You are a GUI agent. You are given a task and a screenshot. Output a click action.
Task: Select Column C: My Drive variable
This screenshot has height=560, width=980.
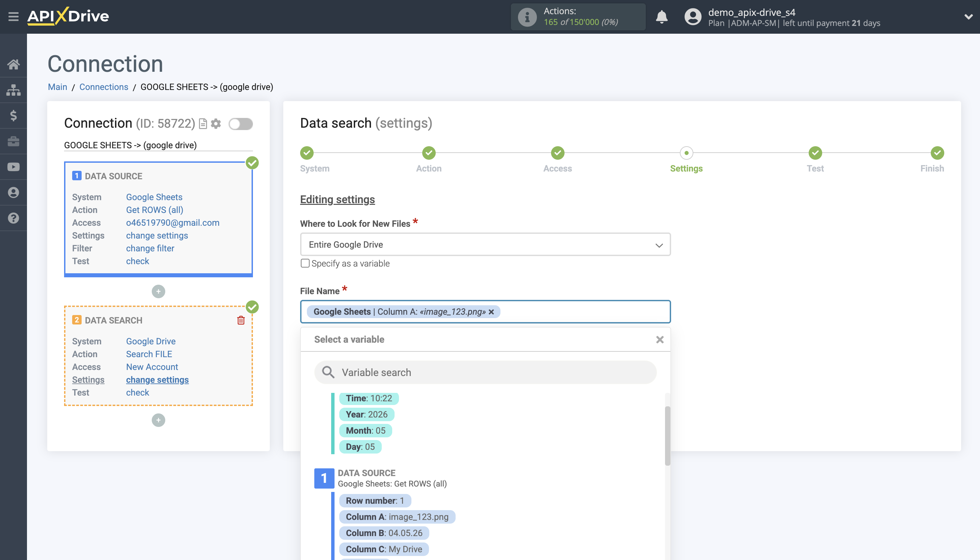coord(384,549)
